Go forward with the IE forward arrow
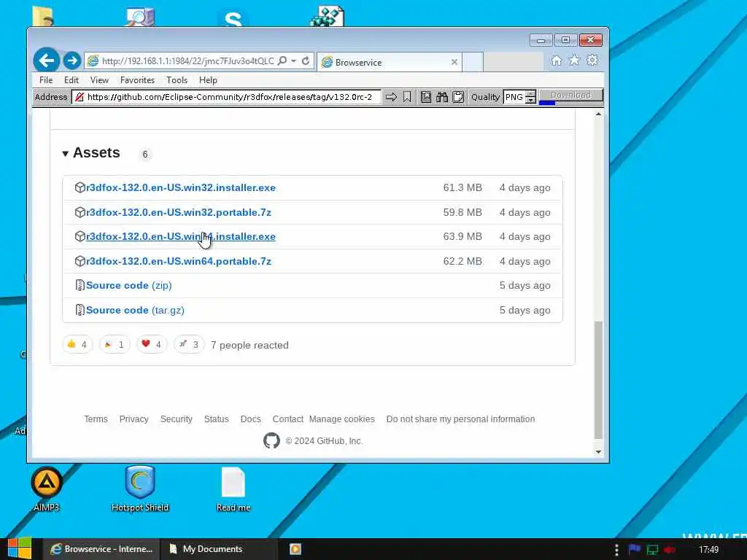 [x=72, y=61]
